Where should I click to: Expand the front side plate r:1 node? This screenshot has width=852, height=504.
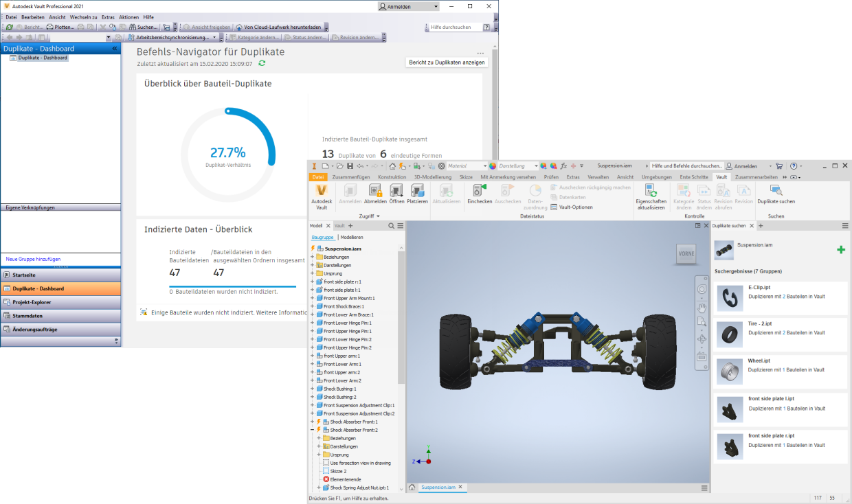[312, 282]
